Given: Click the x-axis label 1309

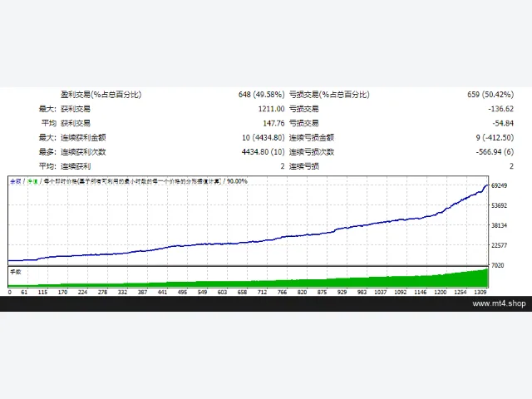Looking at the screenshot, I should pos(480,292).
